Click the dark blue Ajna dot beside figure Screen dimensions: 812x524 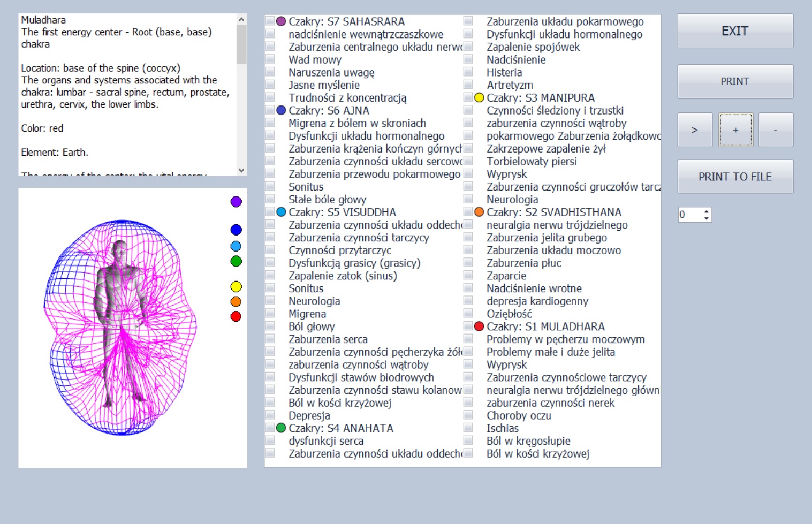236,230
